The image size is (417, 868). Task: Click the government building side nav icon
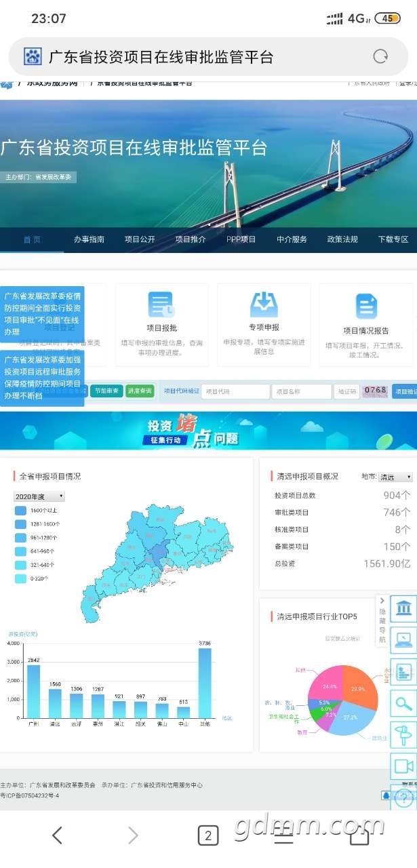[x=403, y=608]
